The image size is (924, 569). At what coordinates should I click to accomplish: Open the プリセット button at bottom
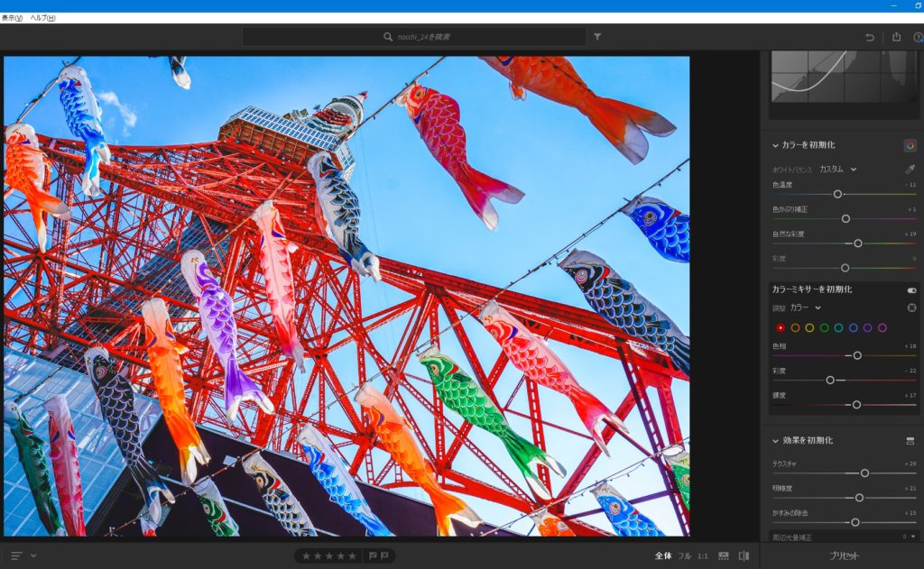click(844, 555)
